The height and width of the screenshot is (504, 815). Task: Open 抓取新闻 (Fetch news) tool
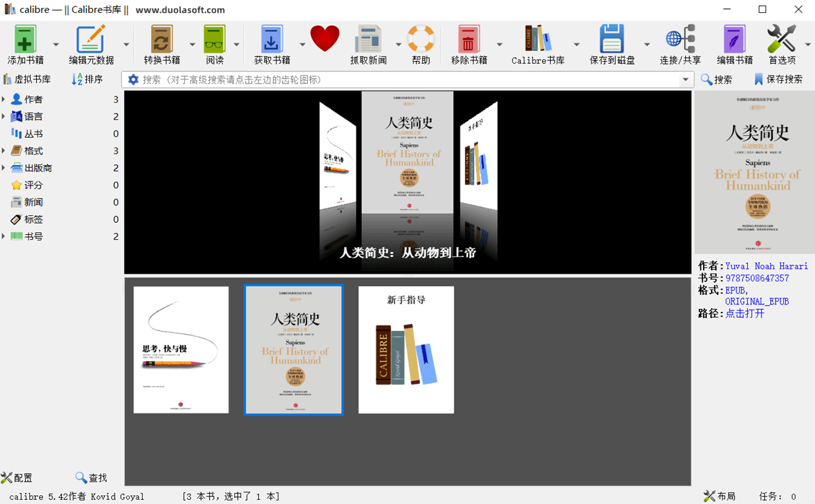click(368, 39)
